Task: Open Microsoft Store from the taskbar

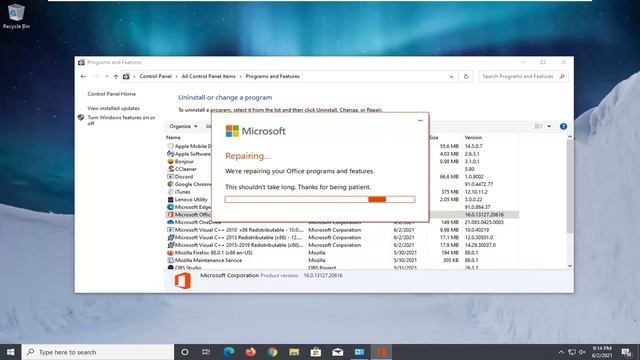Action: coord(316,352)
